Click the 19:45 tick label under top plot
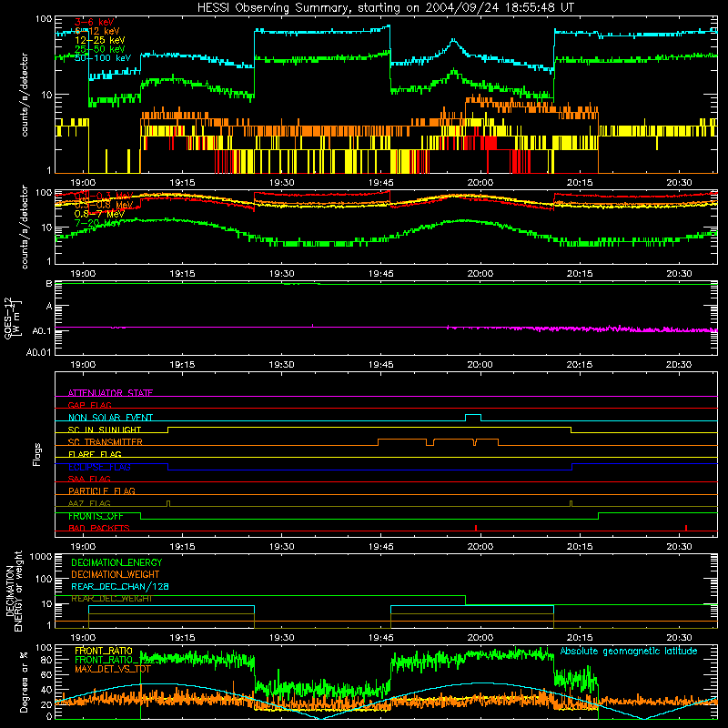 tap(380, 183)
